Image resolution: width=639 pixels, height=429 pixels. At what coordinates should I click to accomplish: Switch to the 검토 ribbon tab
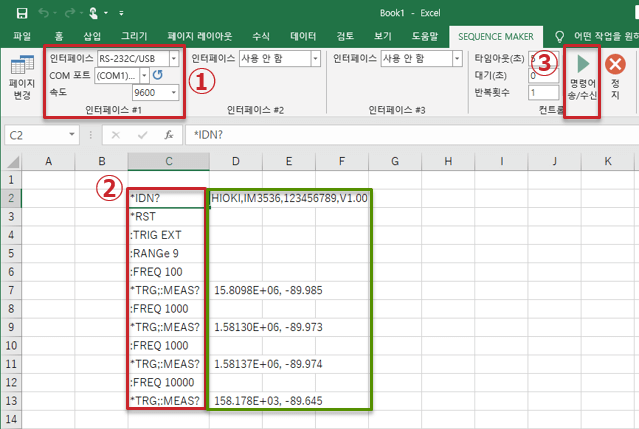345,36
